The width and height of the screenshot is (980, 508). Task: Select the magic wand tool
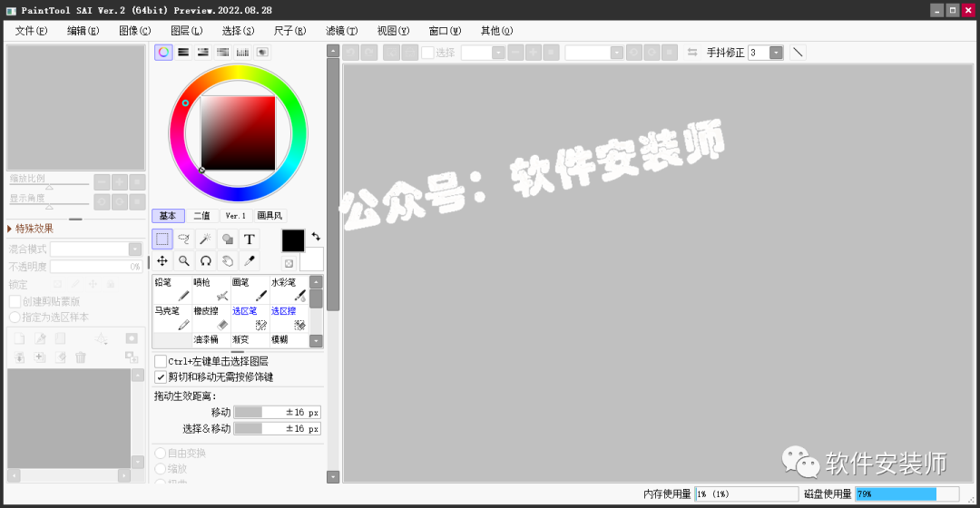click(206, 239)
